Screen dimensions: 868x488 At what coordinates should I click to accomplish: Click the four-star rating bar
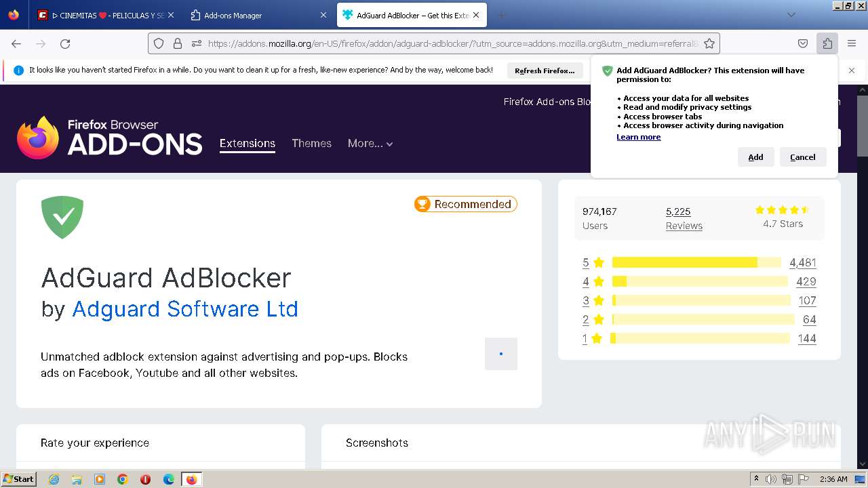coord(700,281)
